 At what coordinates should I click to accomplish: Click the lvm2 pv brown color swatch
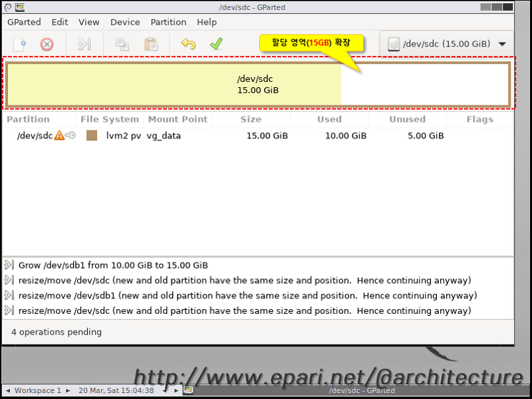(x=92, y=136)
